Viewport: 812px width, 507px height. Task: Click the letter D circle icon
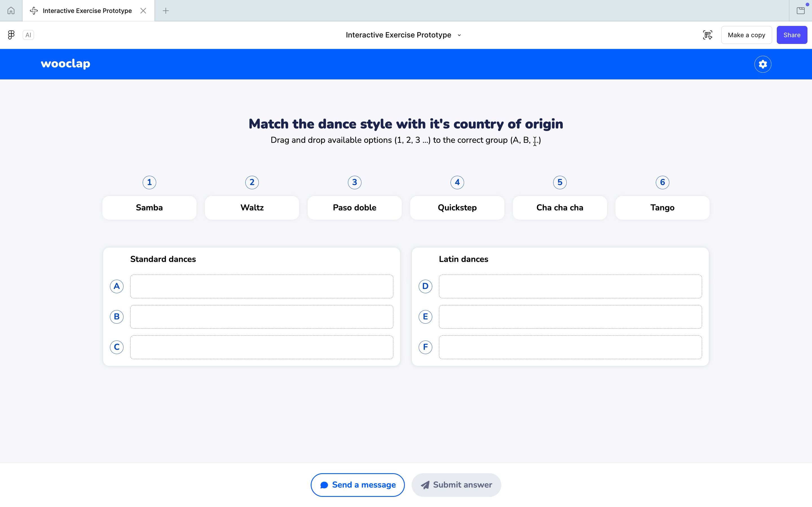pyautogui.click(x=425, y=286)
